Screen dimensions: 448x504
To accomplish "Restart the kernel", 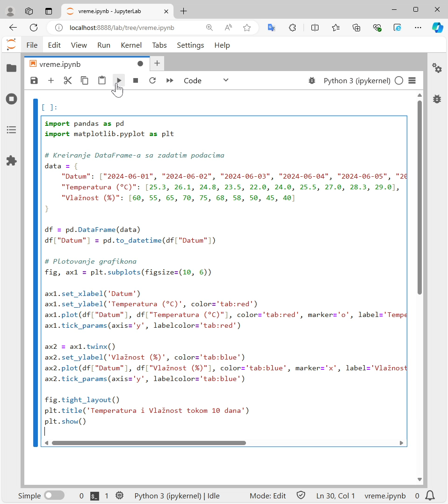I will [x=152, y=80].
